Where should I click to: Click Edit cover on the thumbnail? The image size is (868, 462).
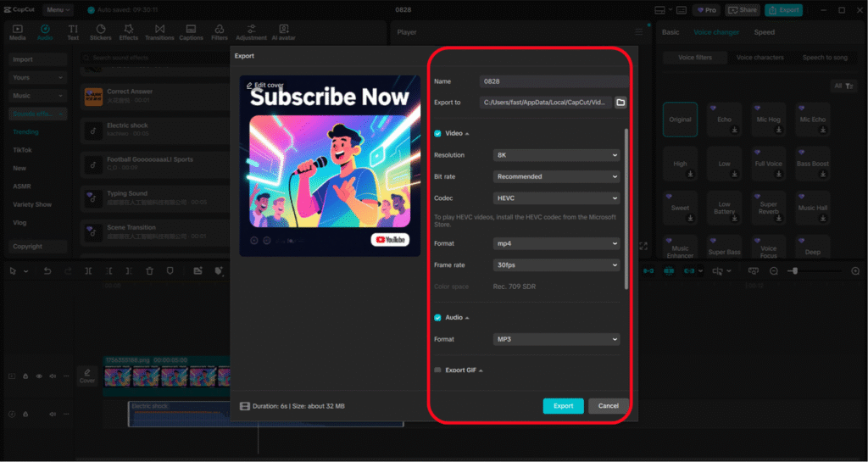pos(265,86)
